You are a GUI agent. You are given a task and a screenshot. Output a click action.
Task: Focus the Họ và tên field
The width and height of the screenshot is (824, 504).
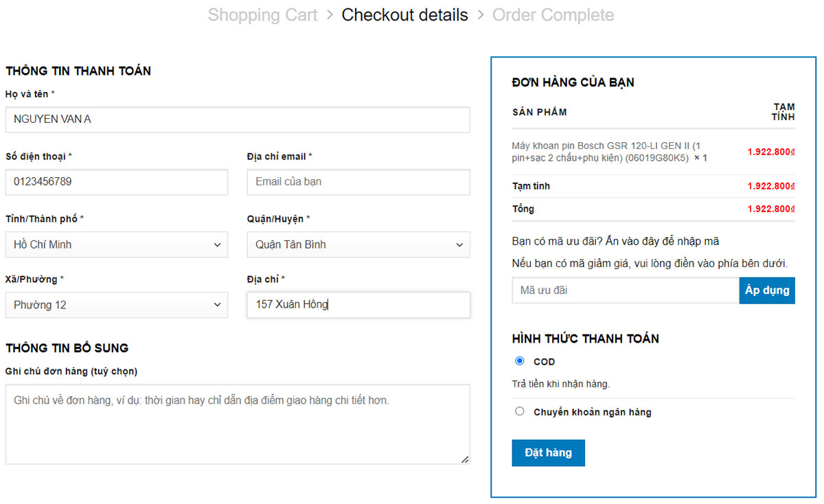[x=238, y=119]
